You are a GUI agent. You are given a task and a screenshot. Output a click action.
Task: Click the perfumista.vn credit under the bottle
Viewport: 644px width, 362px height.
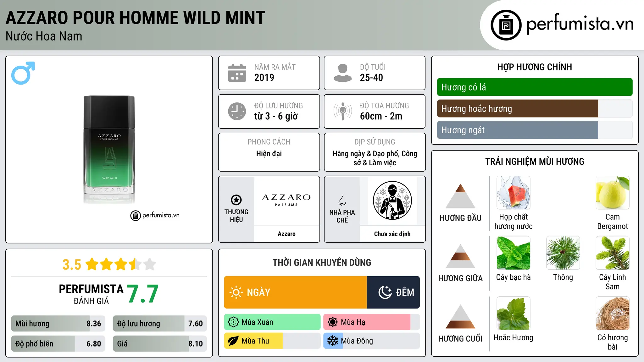click(x=155, y=215)
